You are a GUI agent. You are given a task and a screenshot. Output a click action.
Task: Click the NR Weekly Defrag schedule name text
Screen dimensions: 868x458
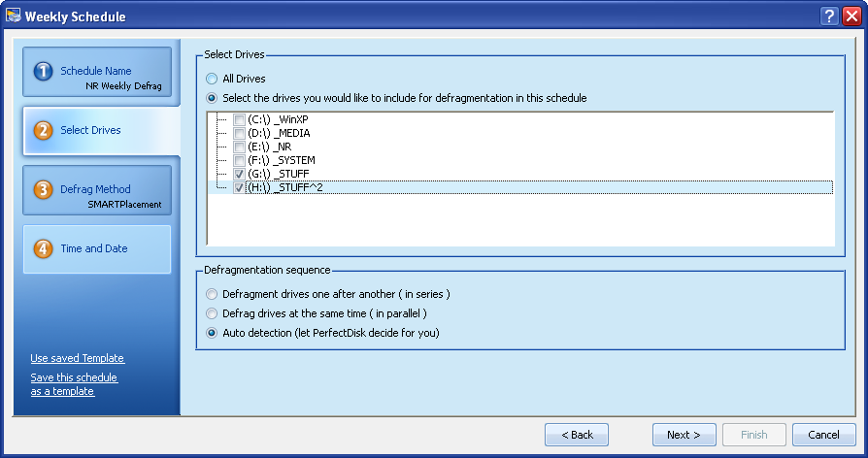click(123, 86)
